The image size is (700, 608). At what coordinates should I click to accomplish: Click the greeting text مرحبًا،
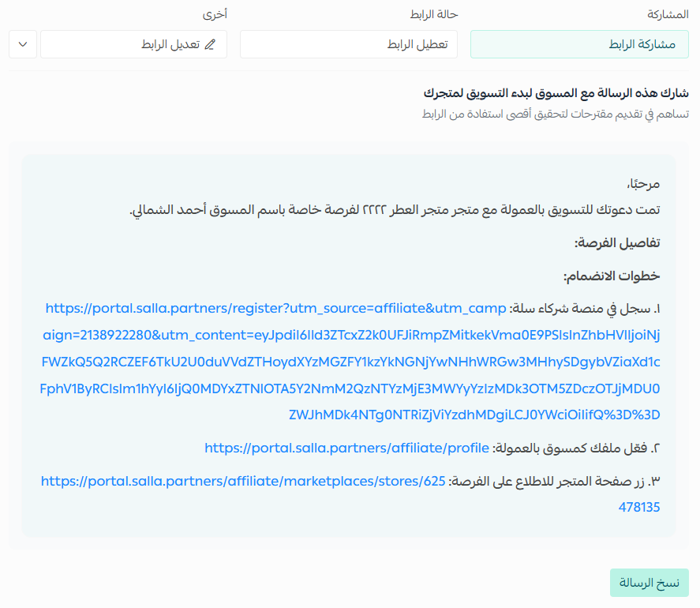pos(643,184)
